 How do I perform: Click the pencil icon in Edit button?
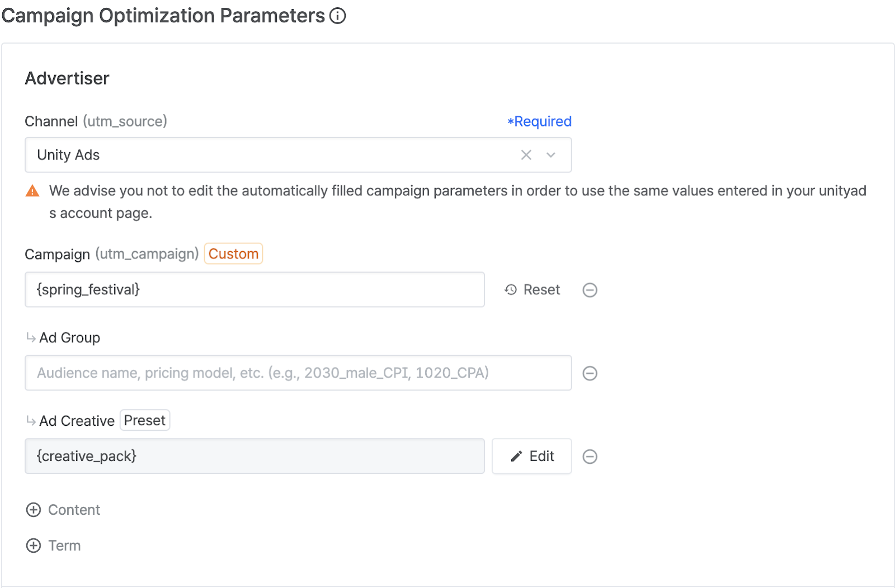516,457
